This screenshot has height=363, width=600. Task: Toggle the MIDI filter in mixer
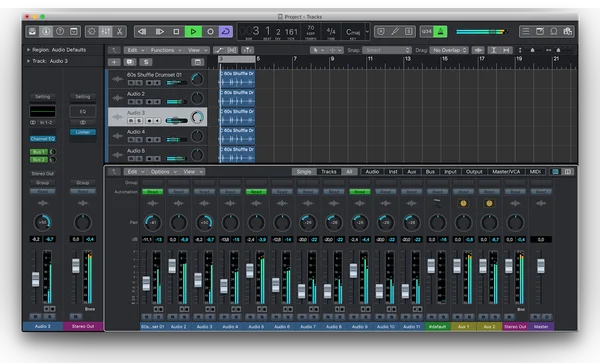(535, 172)
